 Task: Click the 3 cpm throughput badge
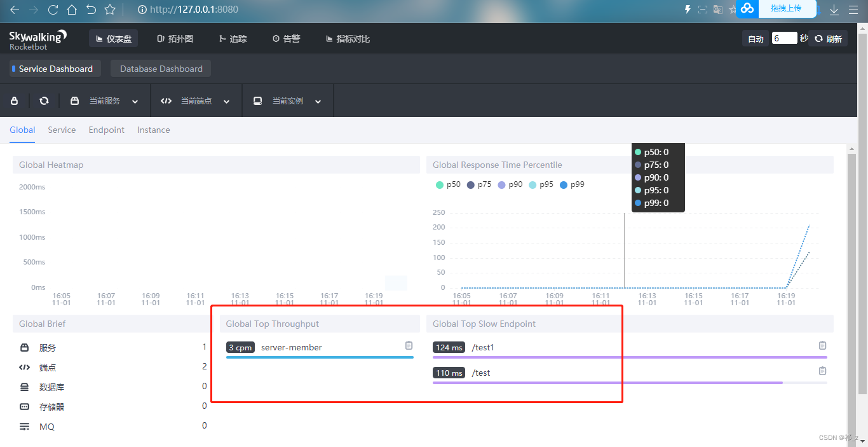click(x=241, y=347)
